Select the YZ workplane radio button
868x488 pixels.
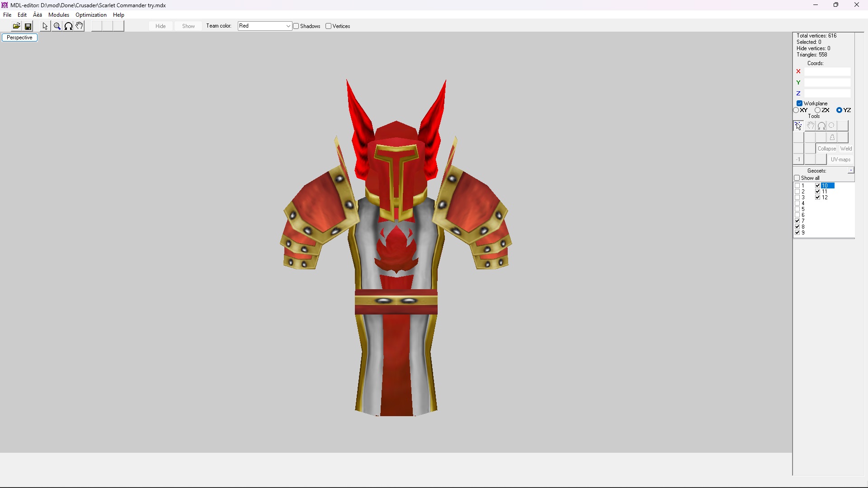pyautogui.click(x=839, y=110)
